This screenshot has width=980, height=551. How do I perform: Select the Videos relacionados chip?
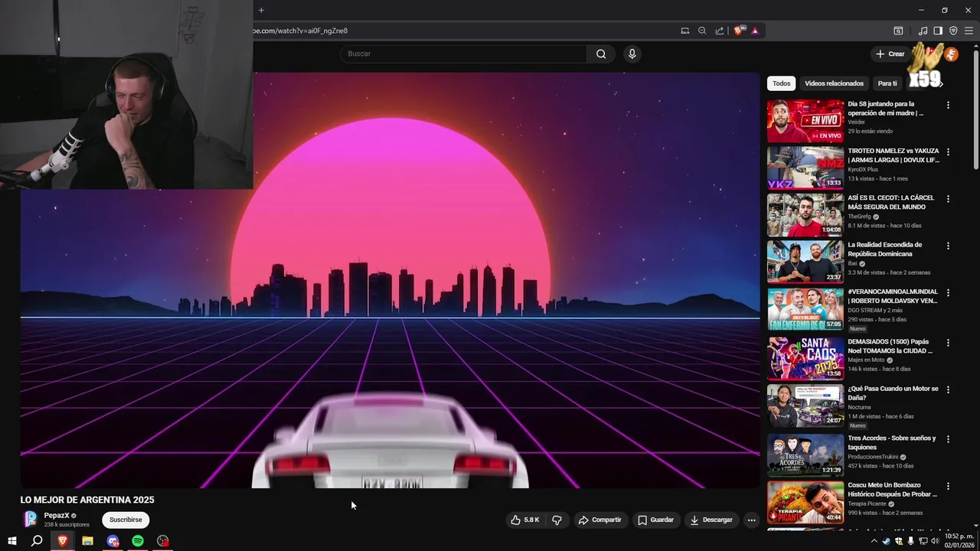(x=834, y=83)
